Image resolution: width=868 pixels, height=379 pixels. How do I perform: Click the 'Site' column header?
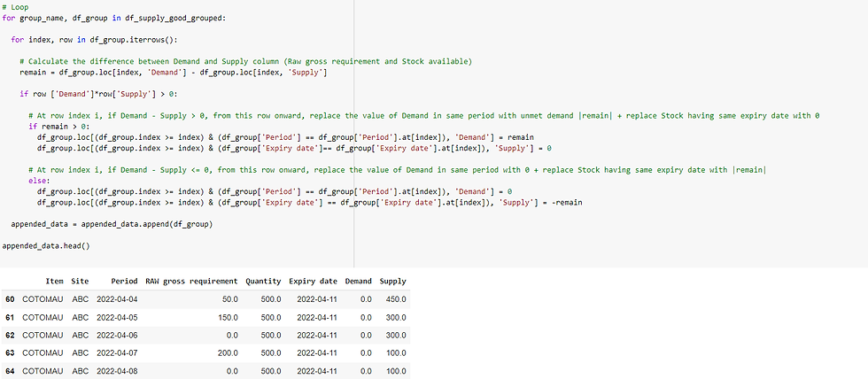point(80,281)
